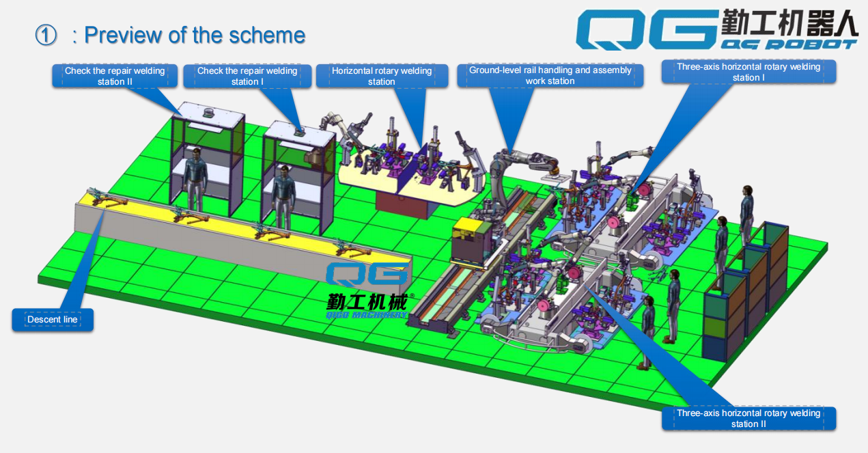Click 'Three-axis horizontal rotary welding station II' label

point(748,418)
